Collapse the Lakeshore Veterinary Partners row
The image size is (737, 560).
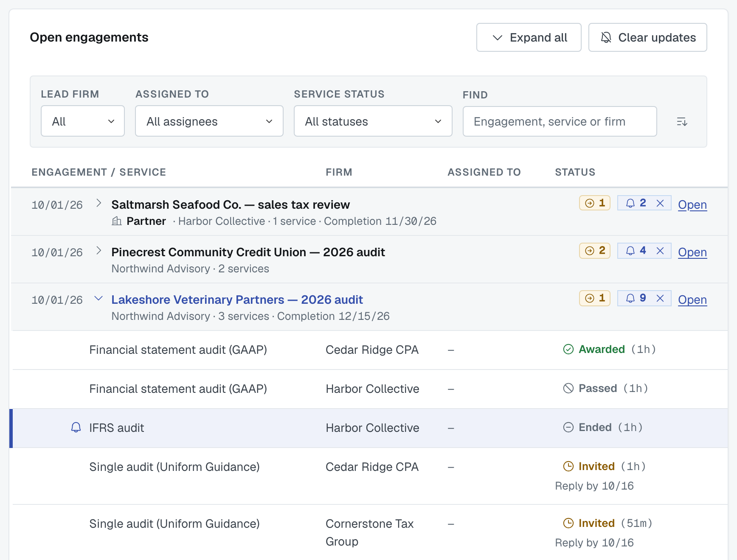(x=98, y=298)
